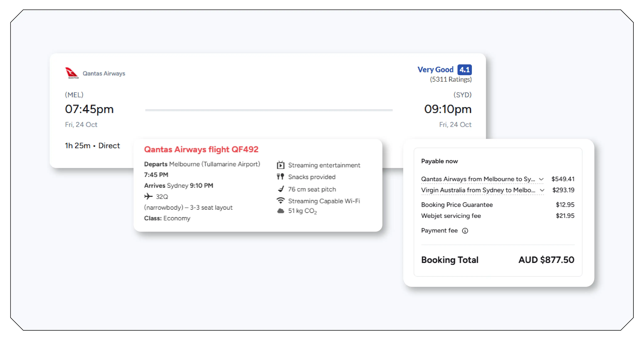Select the CO2 emissions cloud icon
The width and height of the screenshot is (644, 340).
pyautogui.click(x=280, y=211)
